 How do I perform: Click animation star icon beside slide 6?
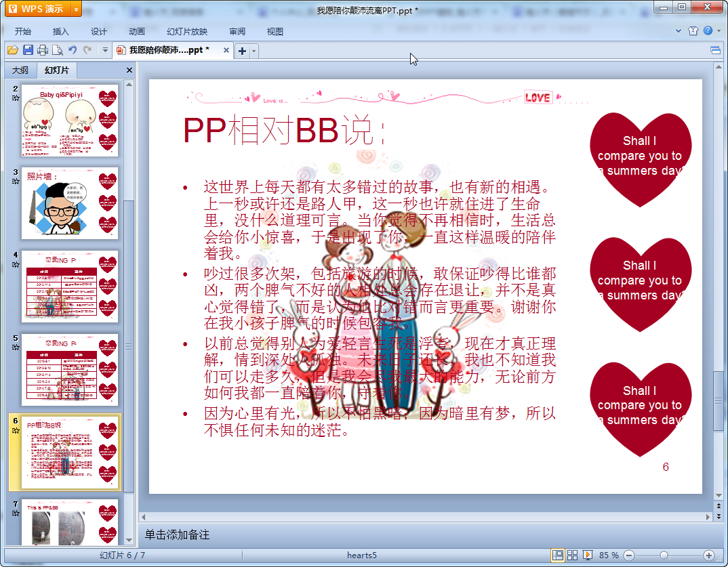click(16, 431)
